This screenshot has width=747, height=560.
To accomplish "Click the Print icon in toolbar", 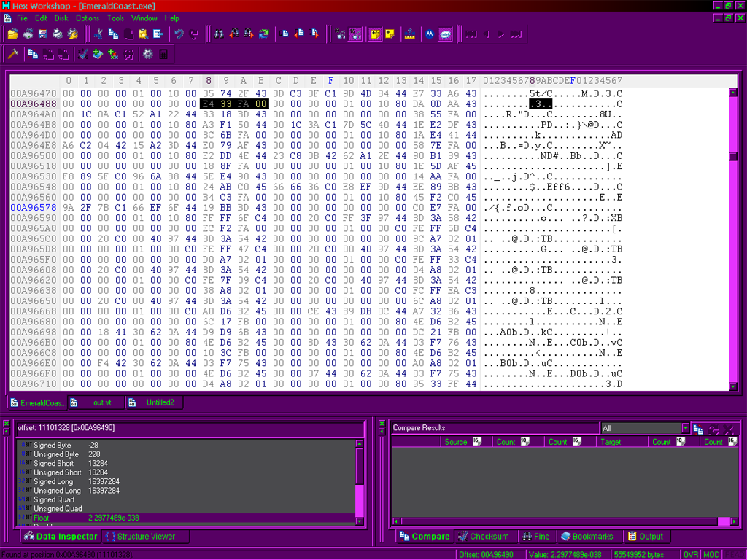I will [58, 34].
